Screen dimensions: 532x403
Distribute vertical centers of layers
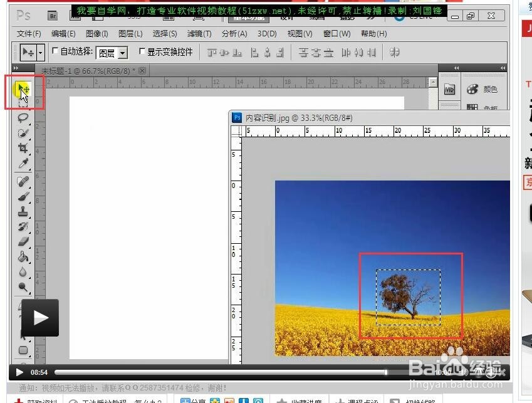(x=316, y=53)
